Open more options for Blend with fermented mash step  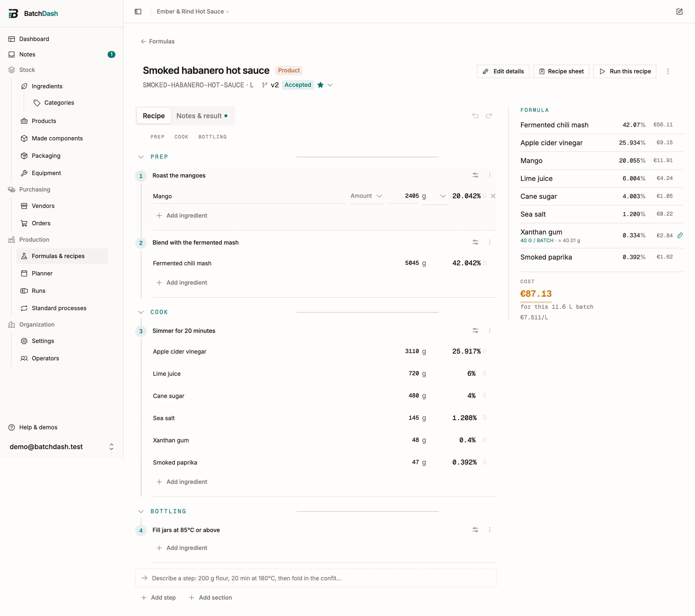[490, 242]
